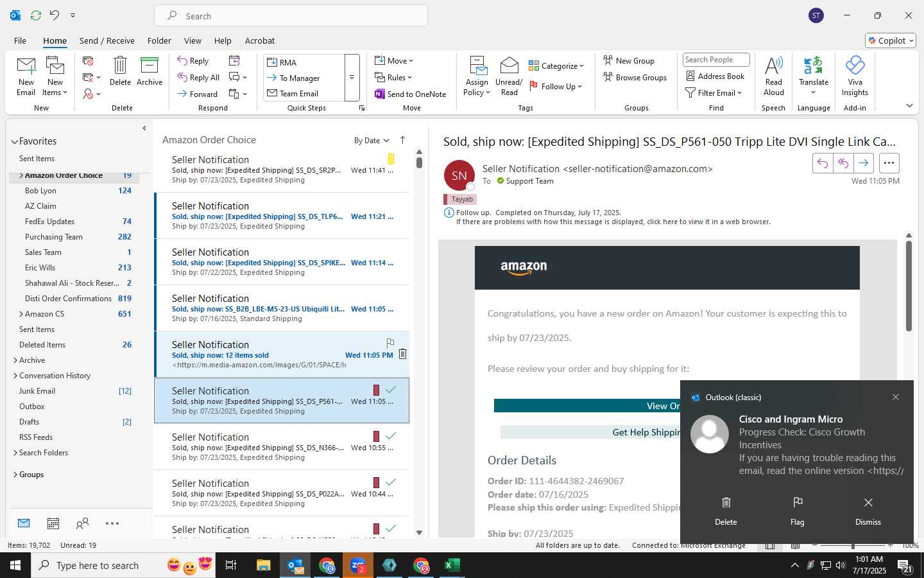Toggle flag on the '12 items sold' message
This screenshot has width=924, height=578.
[x=390, y=343]
